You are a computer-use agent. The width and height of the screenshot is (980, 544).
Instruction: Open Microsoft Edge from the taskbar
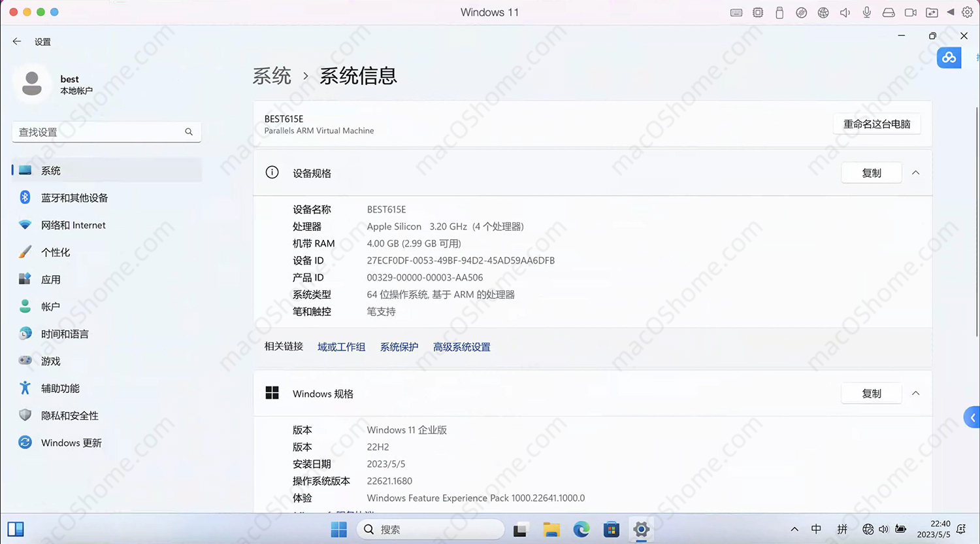coord(581,530)
